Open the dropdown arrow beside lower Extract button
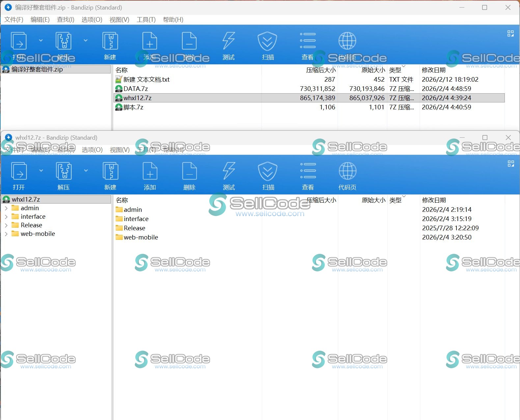 [x=86, y=171]
